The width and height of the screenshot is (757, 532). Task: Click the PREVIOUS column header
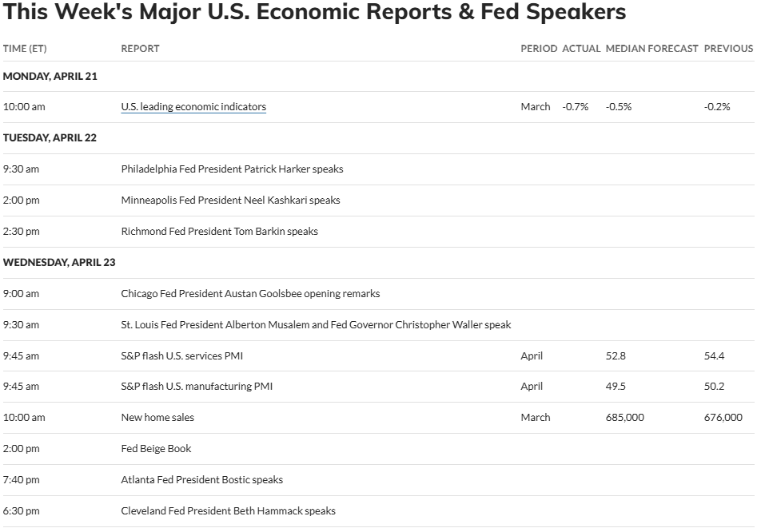pyautogui.click(x=728, y=49)
